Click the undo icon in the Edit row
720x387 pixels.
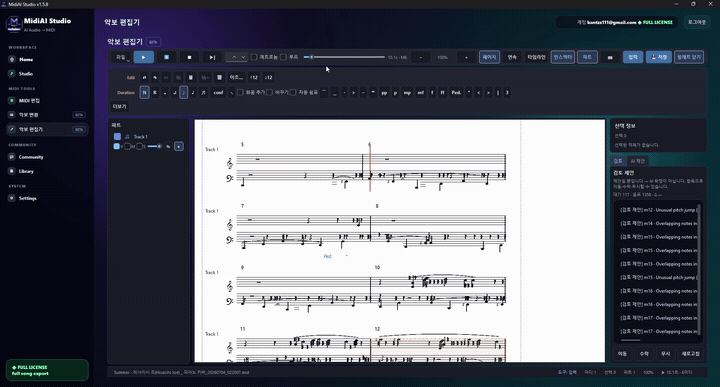click(144, 78)
